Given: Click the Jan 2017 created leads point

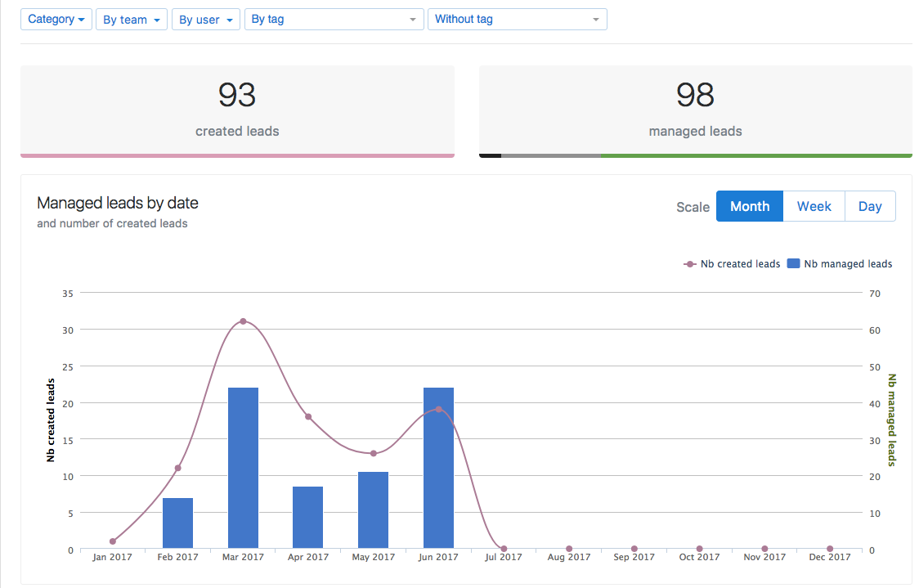Looking at the screenshot, I should pyautogui.click(x=113, y=541).
